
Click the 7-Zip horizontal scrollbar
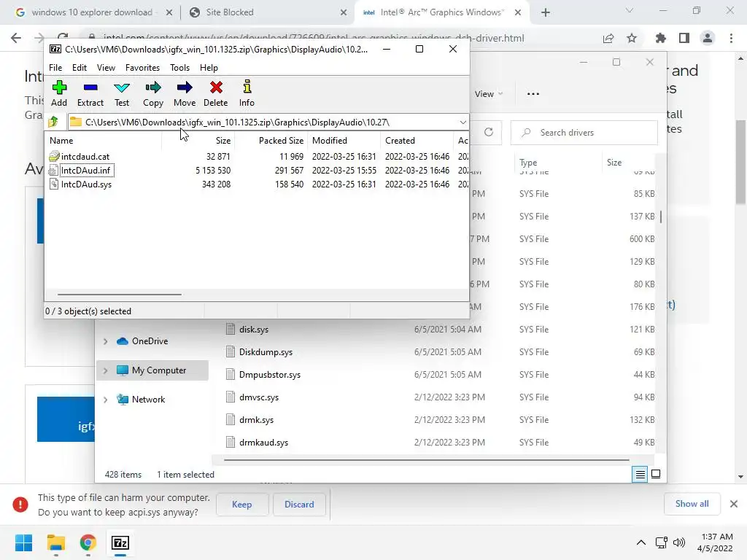[x=119, y=295]
